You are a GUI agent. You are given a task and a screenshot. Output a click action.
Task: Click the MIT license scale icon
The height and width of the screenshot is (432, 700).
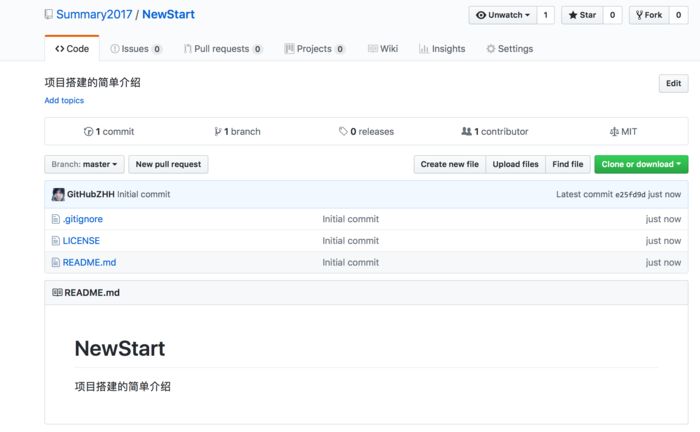(614, 132)
